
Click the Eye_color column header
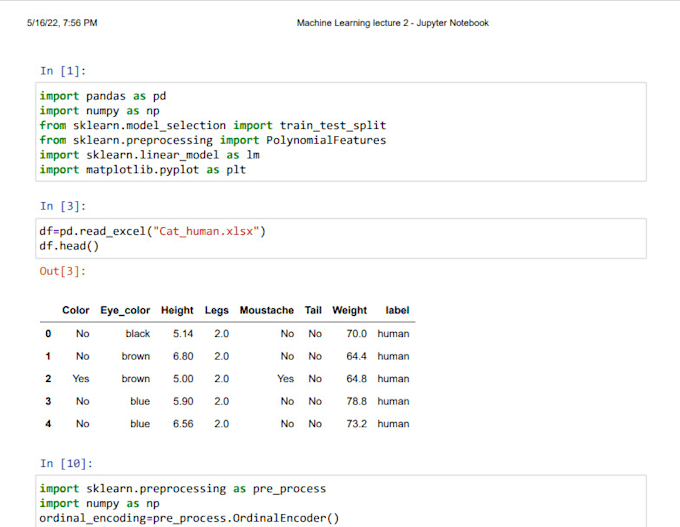tap(125, 311)
